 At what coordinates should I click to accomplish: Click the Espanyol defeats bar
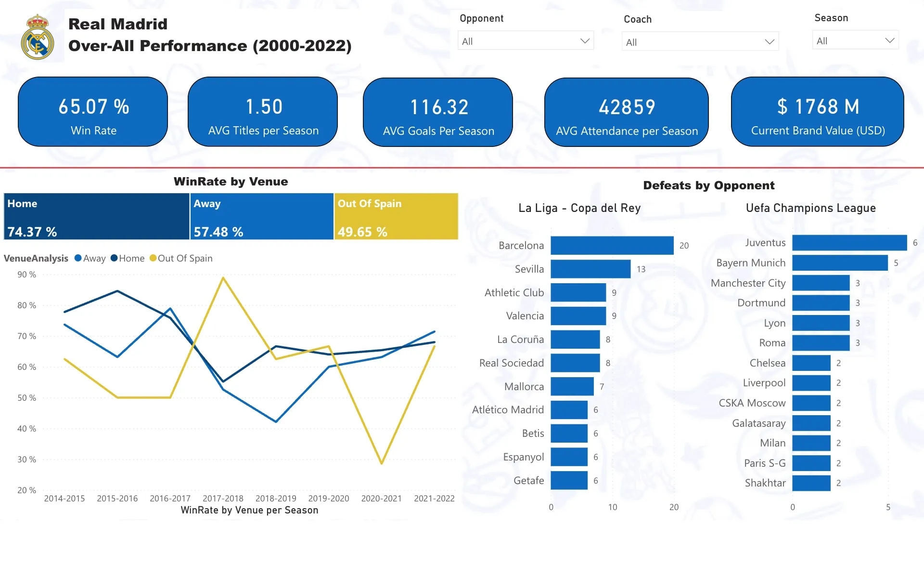pos(569,457)
